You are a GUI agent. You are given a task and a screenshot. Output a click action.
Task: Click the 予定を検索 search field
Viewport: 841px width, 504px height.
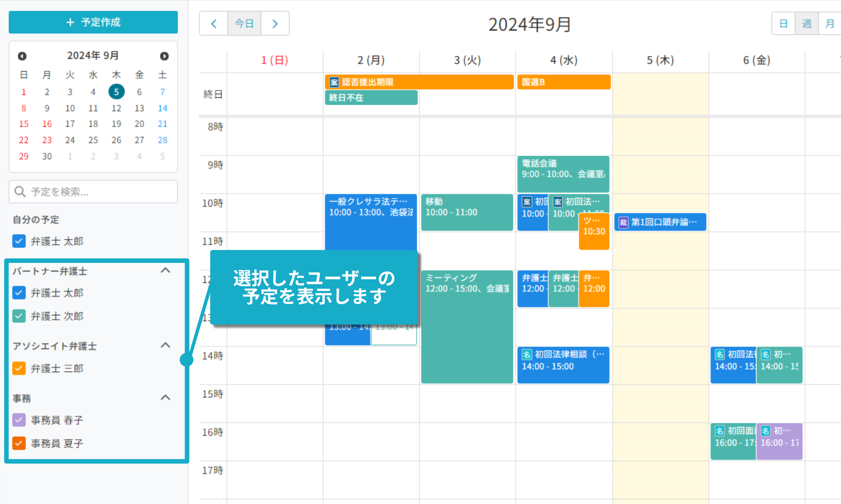pos(93,192)
